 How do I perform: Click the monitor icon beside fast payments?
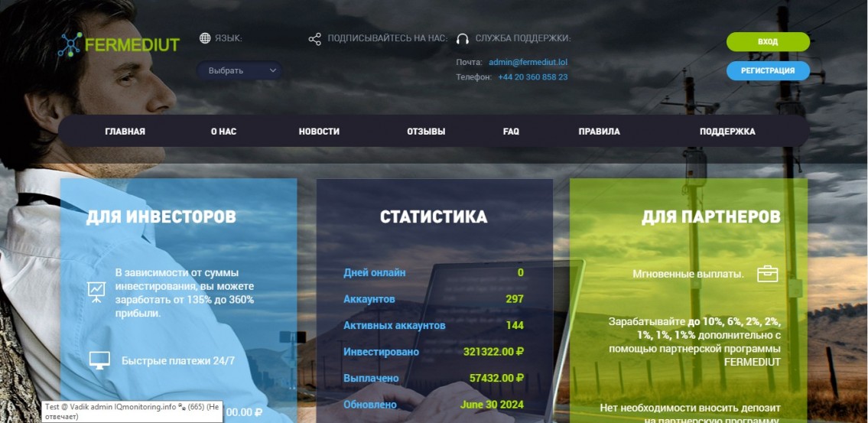(x=99, y=360)
